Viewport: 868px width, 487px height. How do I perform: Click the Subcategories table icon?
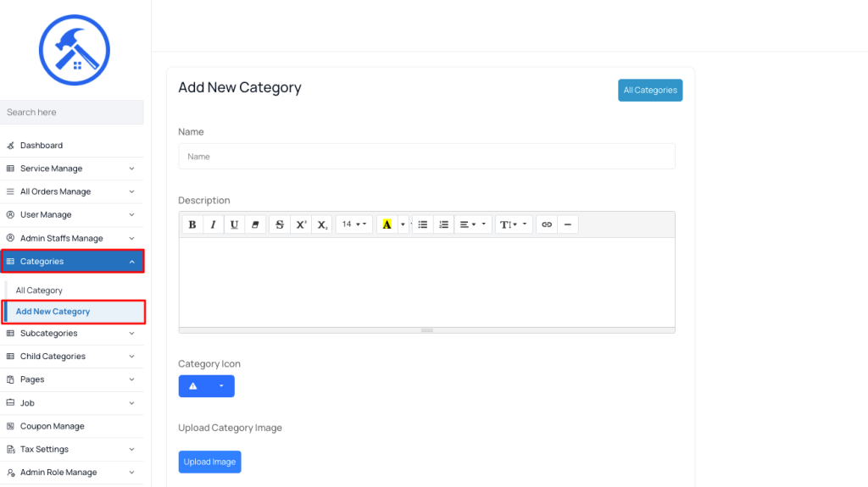pos(10,333)
